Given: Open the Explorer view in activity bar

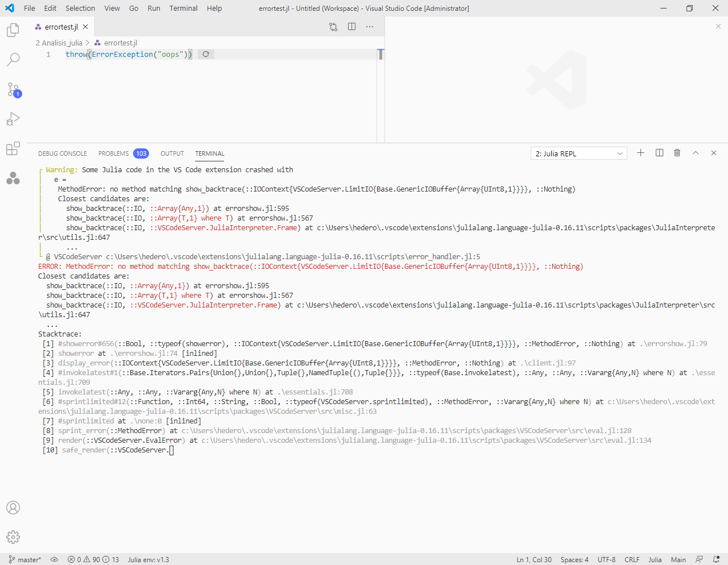Looking at the screenshot, I should (x=13, y=30).
